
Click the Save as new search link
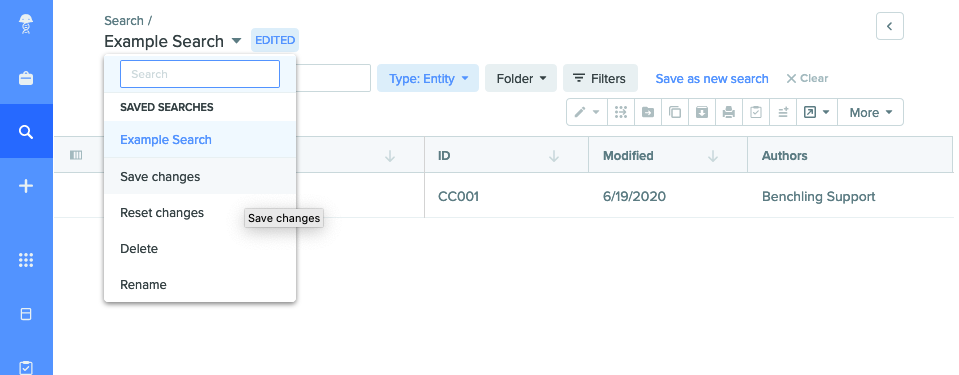click(x=712, y=79)
